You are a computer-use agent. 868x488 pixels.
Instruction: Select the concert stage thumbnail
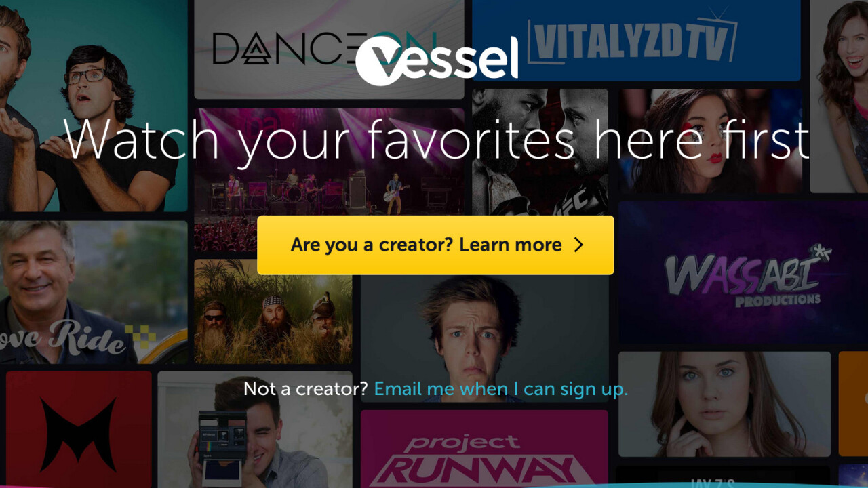click(329, 180)
